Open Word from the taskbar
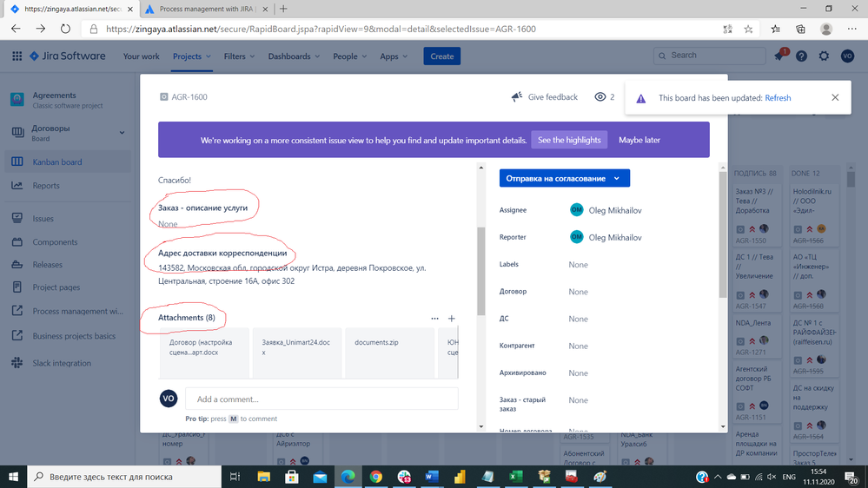 click(x=432, y=477)
